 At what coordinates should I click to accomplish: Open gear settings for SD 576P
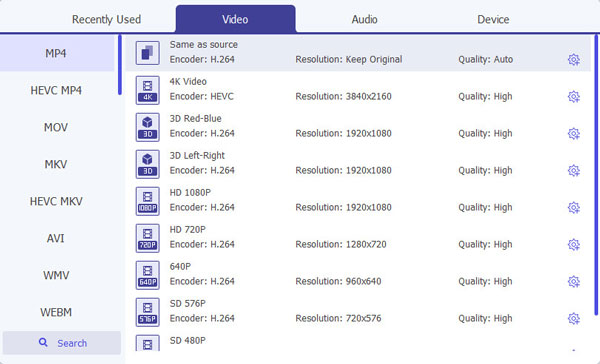pos(573,318)
